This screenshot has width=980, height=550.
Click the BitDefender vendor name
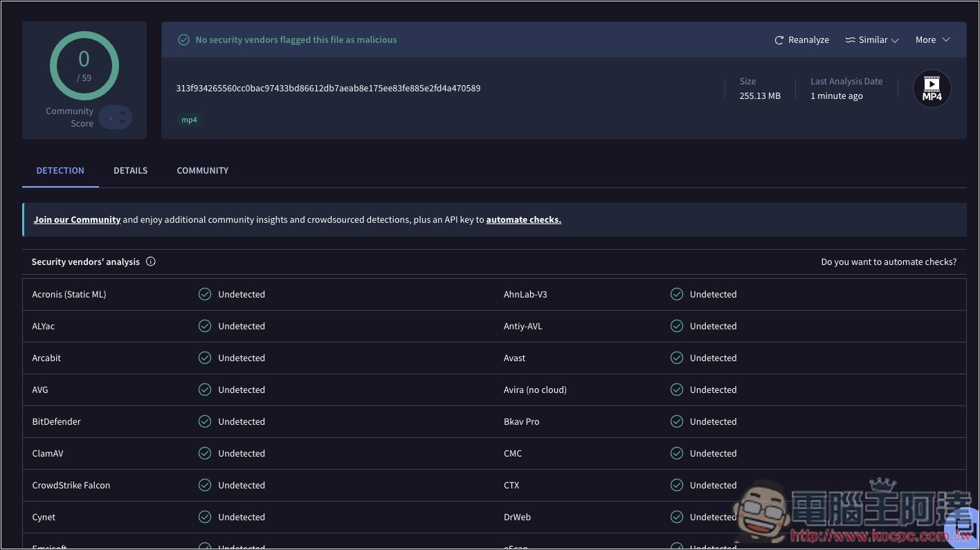point(56,421)
